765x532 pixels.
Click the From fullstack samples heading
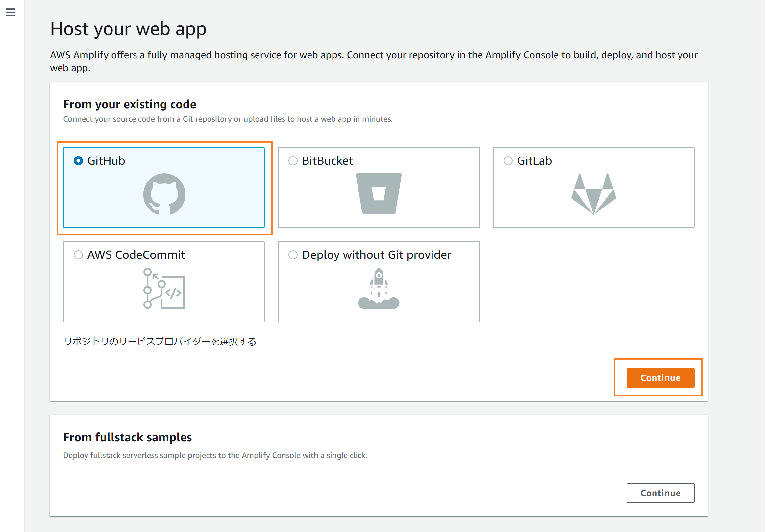[128, 437]
